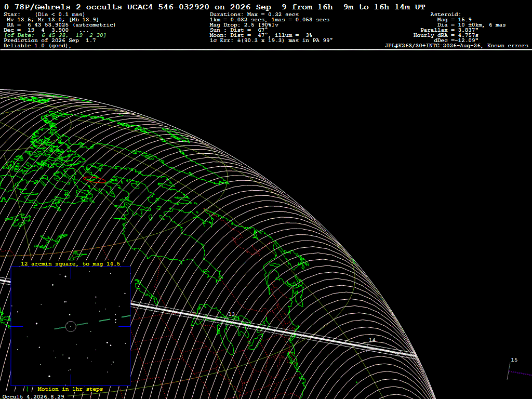
Task: Click the 'Durations: Max = 0.32 secs' text
Action: [x=254, y=14]
